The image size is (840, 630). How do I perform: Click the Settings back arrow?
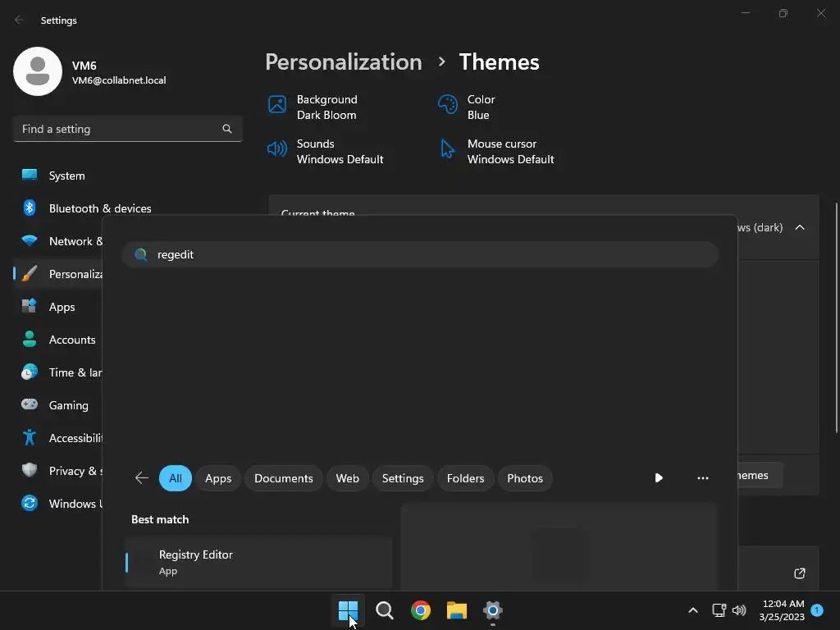point(20,20)
